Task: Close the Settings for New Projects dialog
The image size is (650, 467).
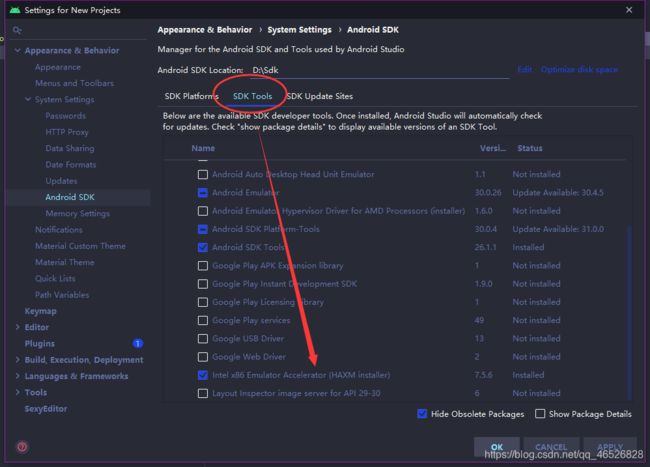Action: [629, 10]
